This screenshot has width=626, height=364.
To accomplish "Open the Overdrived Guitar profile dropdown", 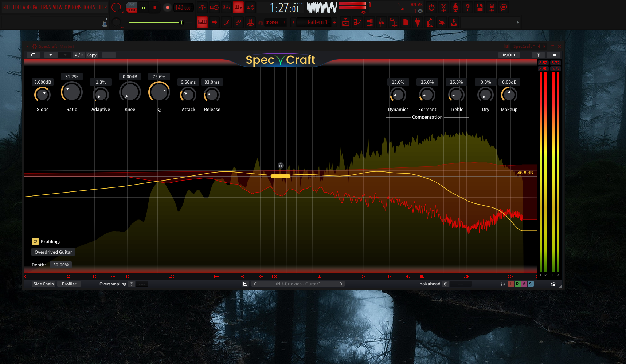I will pyautogui.click(x=53, y=252).
